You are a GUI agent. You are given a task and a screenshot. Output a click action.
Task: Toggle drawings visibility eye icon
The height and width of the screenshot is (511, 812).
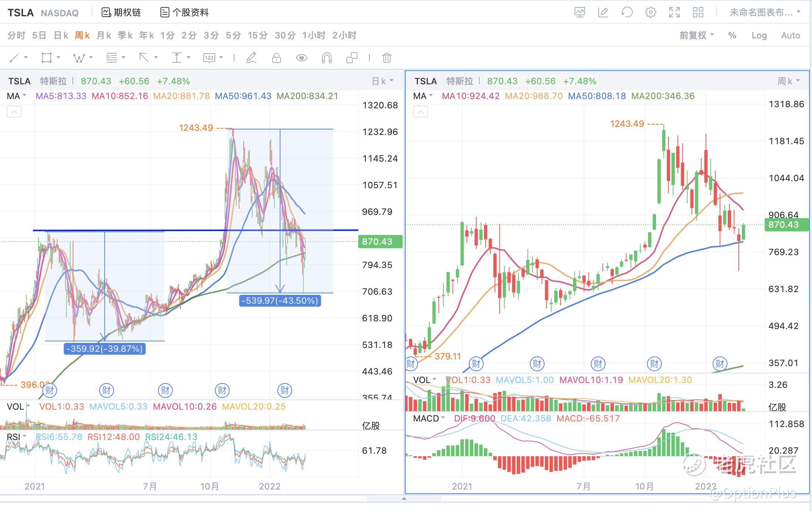pyautogui.click(x=302, y=58)
